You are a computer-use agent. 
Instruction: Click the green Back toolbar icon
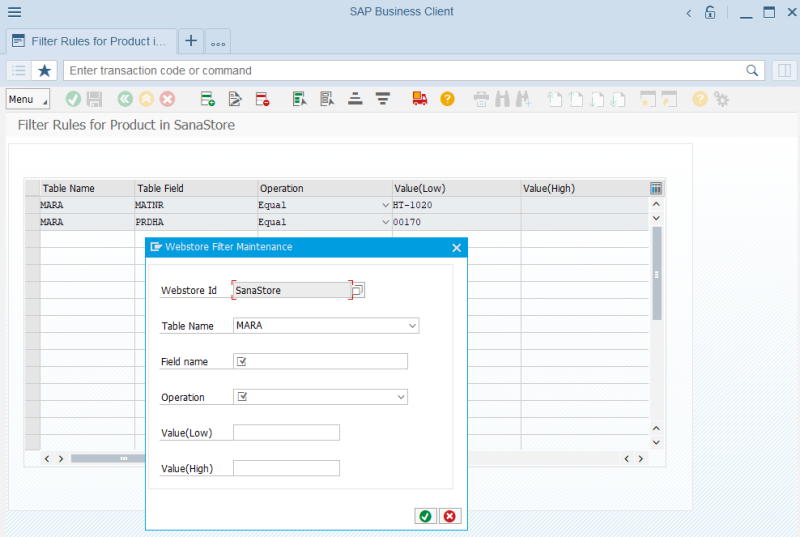[125, 98]
